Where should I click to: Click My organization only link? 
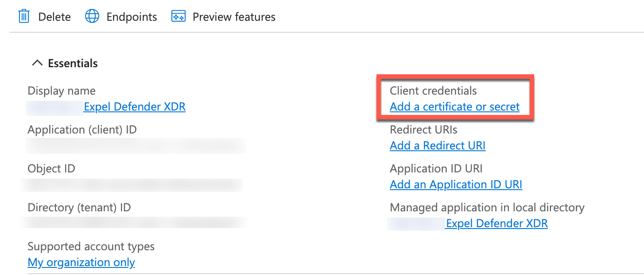point(81,262)
